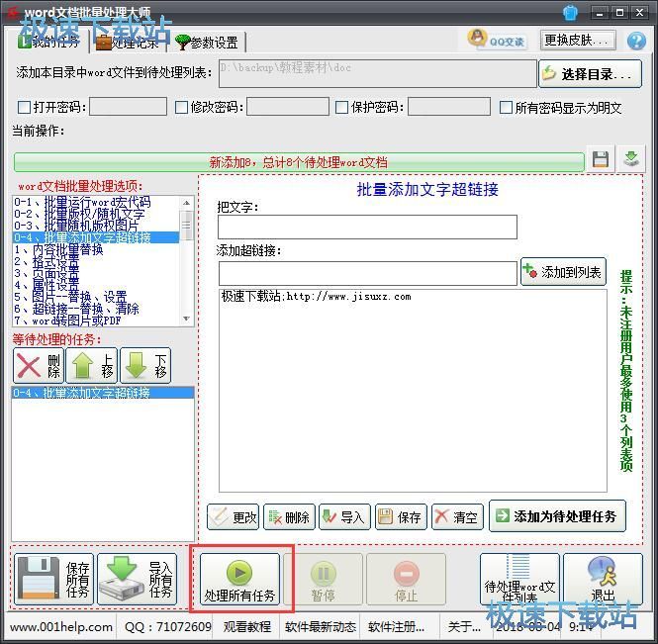Click 删除 below the hyperlink list
658x644 pixels.
(289, 516)
